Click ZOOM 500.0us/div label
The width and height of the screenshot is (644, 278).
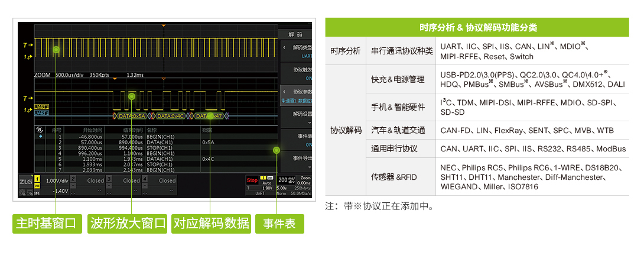[58, 75]
